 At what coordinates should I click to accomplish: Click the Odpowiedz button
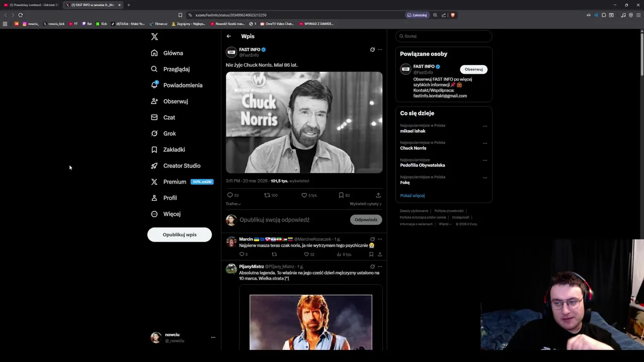coord(366,220)
